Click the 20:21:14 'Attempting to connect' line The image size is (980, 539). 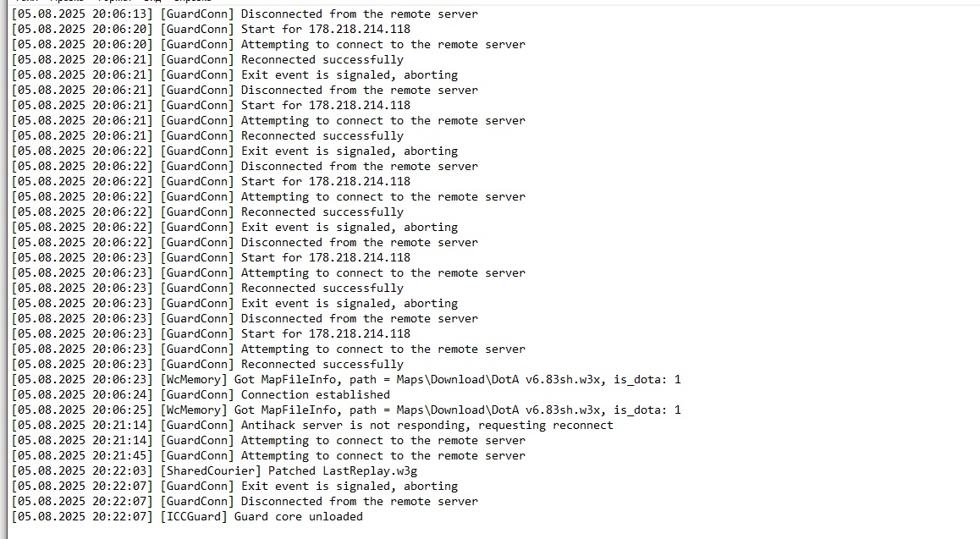point(268,440)
